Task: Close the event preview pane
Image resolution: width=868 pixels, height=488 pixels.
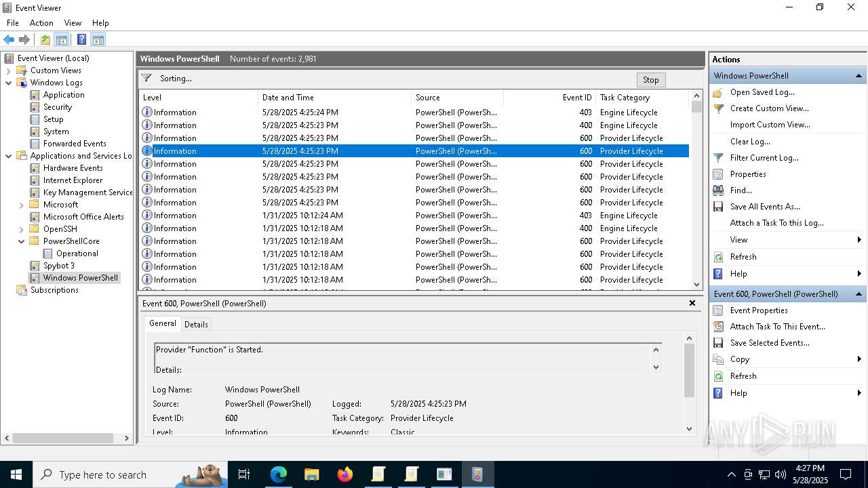Action: coord(692,303)
